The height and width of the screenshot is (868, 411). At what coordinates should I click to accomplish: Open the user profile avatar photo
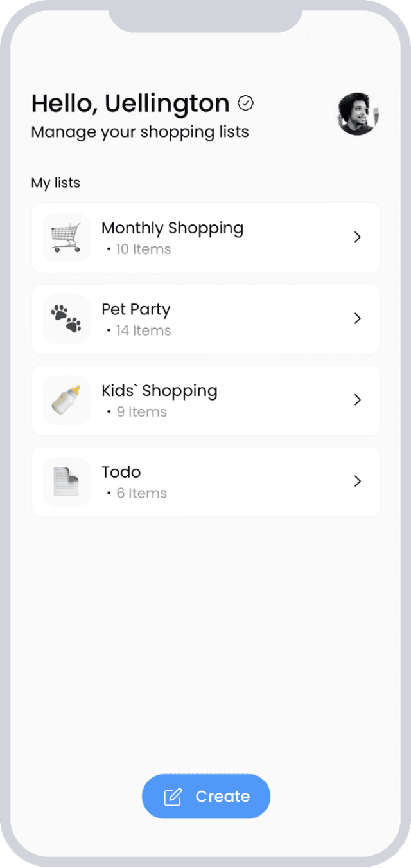(x=358, y=114)
